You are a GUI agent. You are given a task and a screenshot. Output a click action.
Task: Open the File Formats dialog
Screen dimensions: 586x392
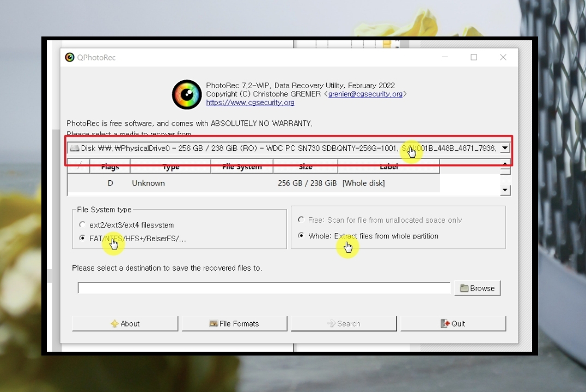coord(234,323)
